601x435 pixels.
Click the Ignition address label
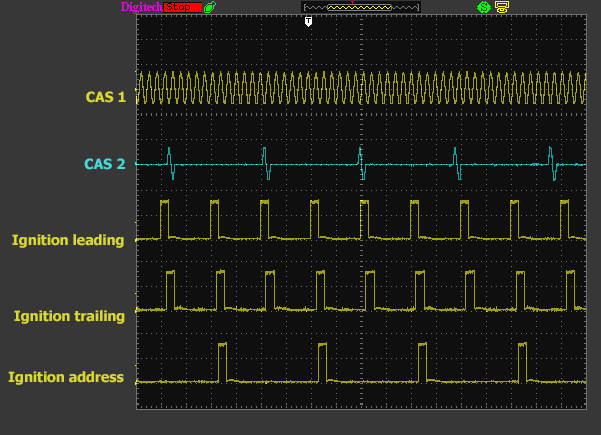pyautogui.click(x=66, y=377)
